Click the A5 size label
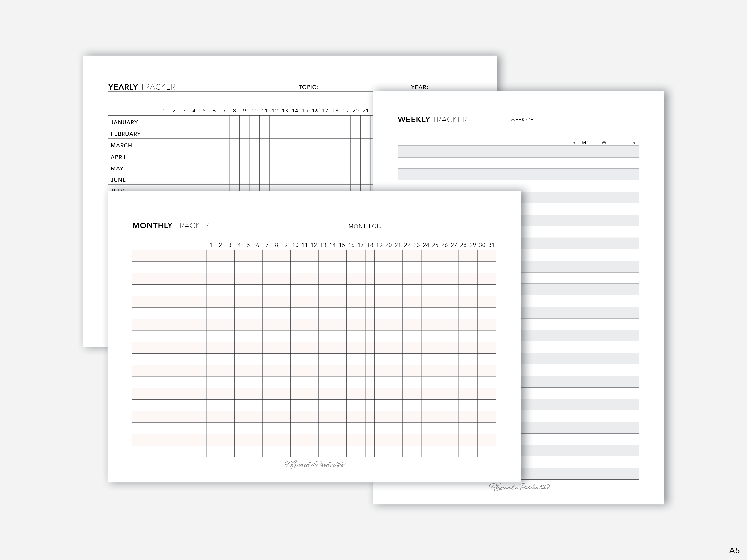747x560 pixels. tap(734, 550)
